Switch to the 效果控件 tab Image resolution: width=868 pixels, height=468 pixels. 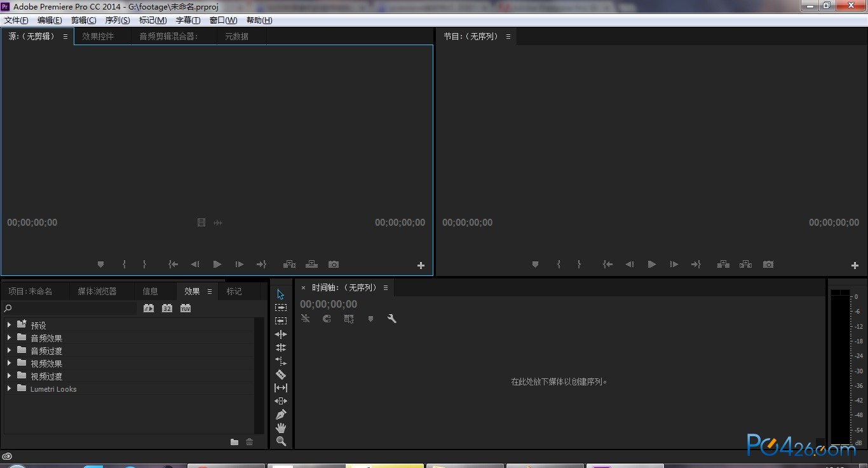coord(98,36)
